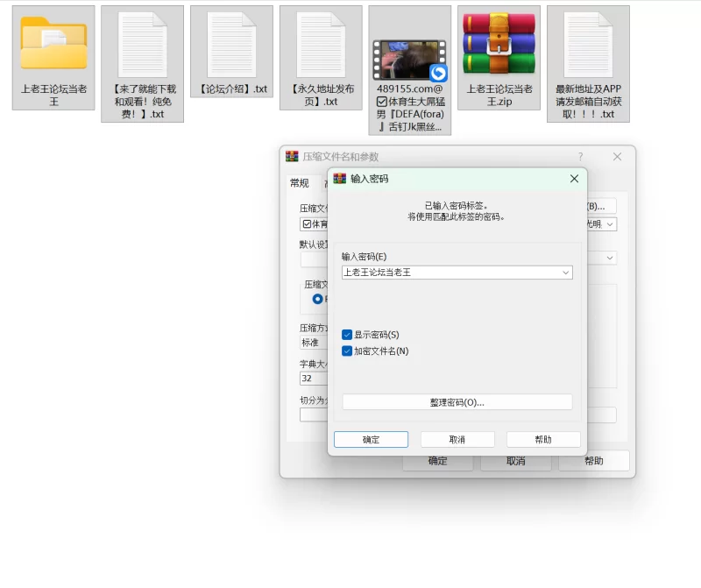The height and width of the screenshot is (588, 701).
Task: Select the 【永久地址发布页】.txt file icon
Action: 321,45
